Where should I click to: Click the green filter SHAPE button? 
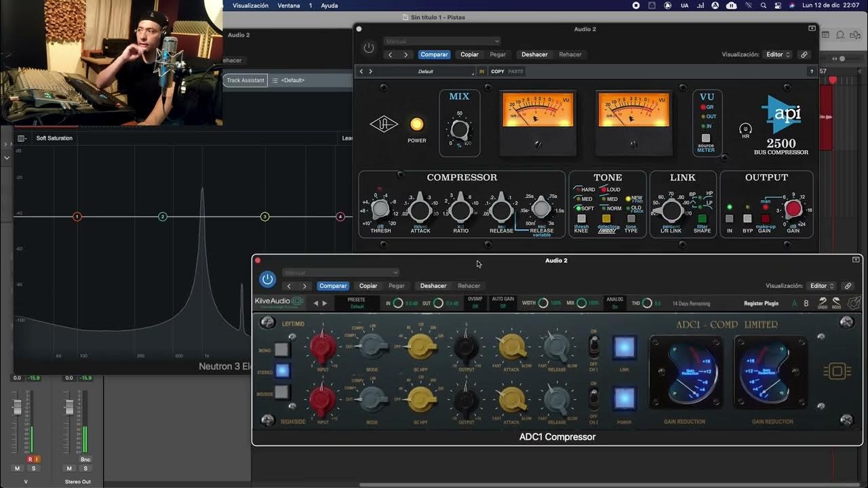coord(702,219)
